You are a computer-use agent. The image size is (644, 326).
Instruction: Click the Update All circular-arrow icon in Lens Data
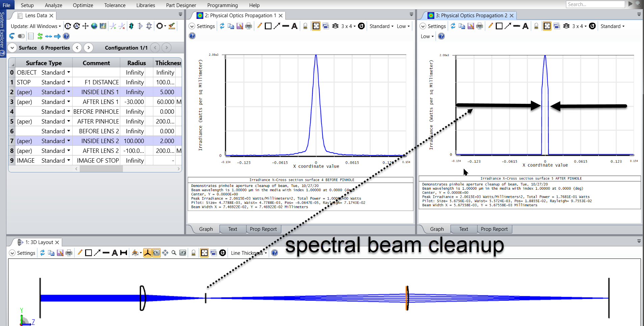[x=77, y=26]
